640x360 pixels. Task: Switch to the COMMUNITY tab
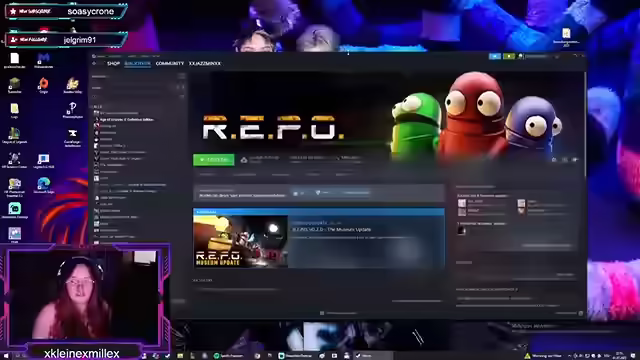pyautogui.click(x=170, y=64)
